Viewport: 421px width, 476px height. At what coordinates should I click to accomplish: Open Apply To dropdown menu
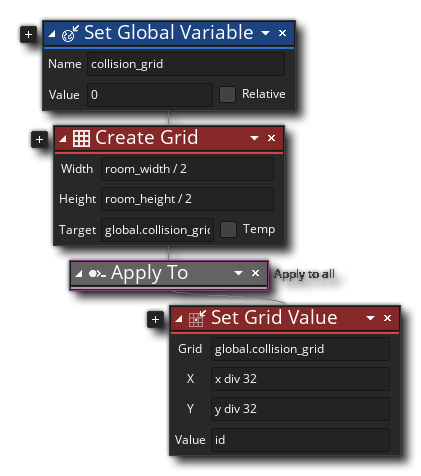click(x=238, y=273)
